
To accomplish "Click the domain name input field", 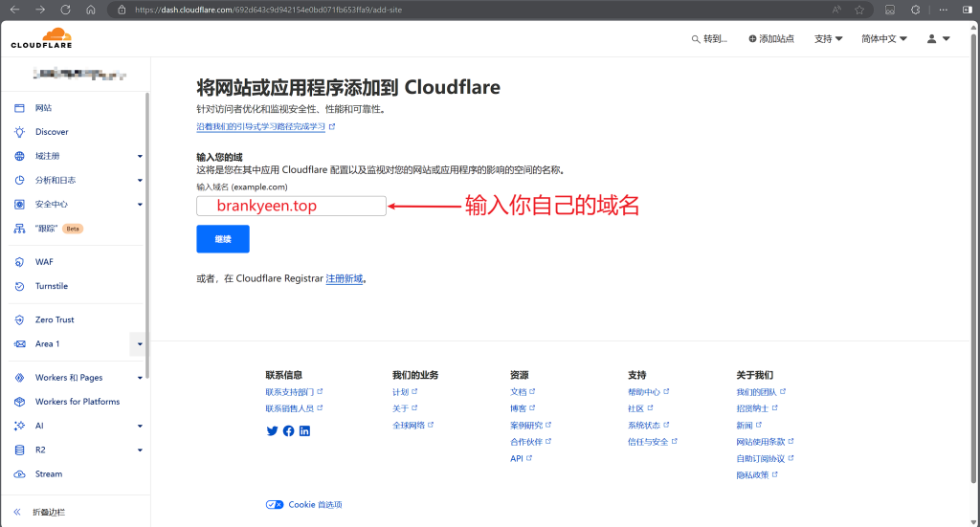I will click(291, 206).
